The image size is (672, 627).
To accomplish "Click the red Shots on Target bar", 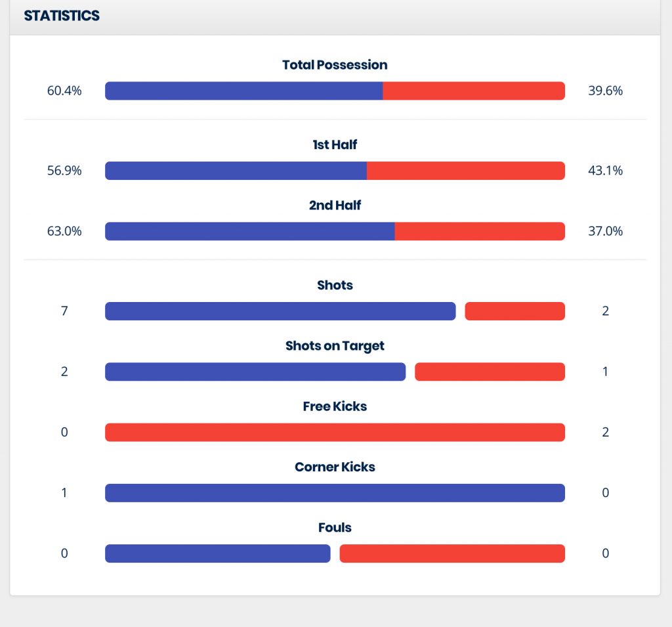I will click(x=490, y=372).
